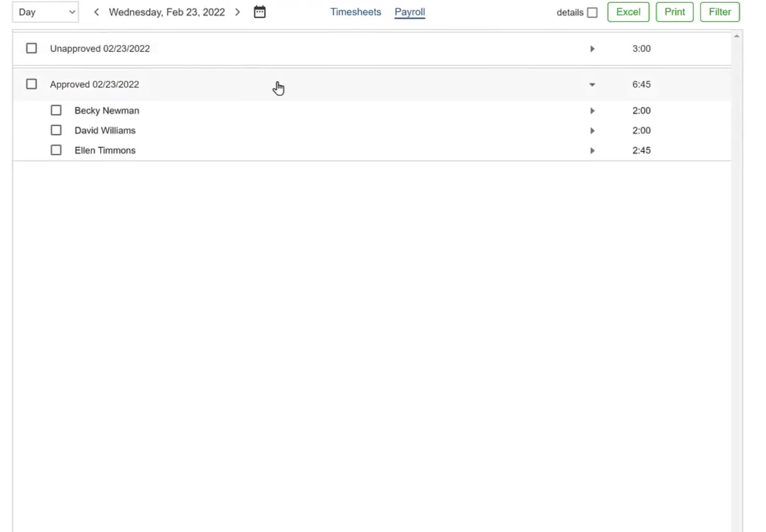The height and width of the screenshot is (532, 766).
Task: Expand Ellen Timmons' row arrow
Action: point(592,151)
